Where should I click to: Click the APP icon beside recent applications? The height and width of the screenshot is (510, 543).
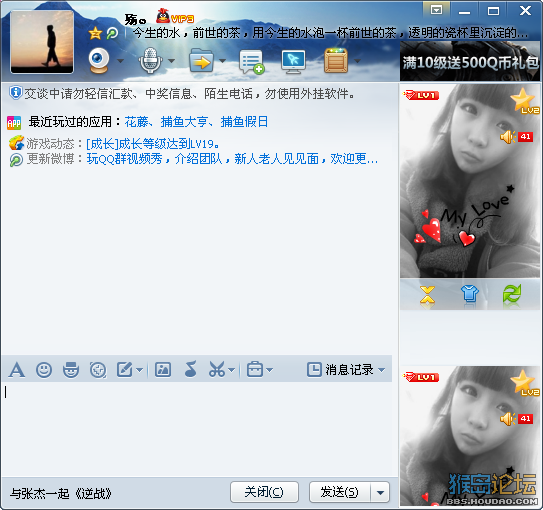(x=14, y=123)
